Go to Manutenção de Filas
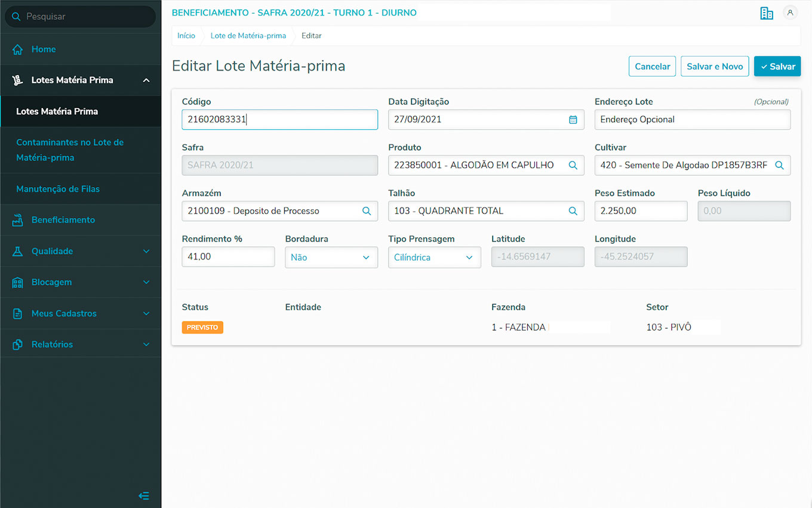 [58, 189]
